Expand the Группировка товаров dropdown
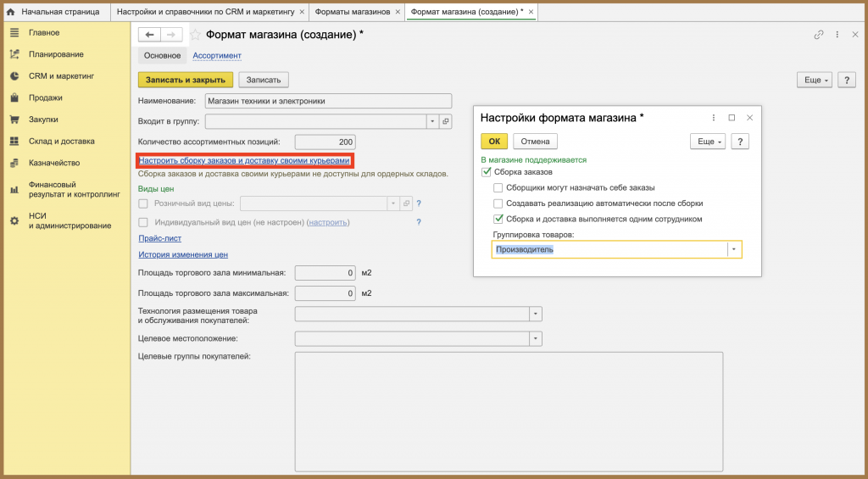The width and height of the screenshot is (868, 479). click(734, 250)
